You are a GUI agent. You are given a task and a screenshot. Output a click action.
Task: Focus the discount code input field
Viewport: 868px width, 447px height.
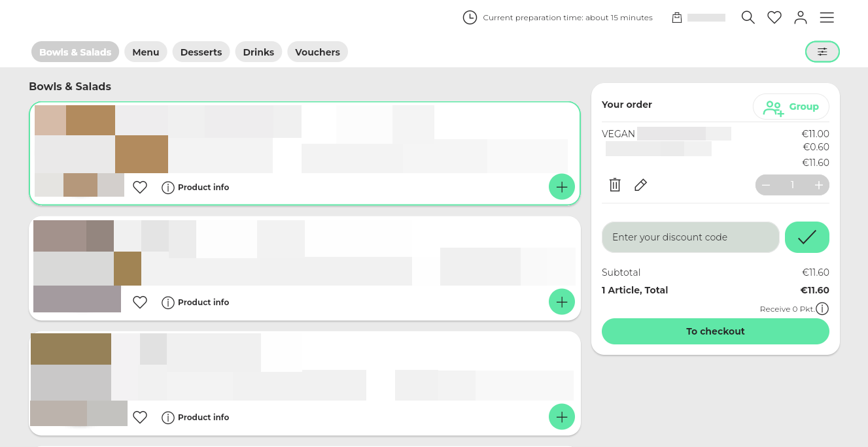pos(690,237)
